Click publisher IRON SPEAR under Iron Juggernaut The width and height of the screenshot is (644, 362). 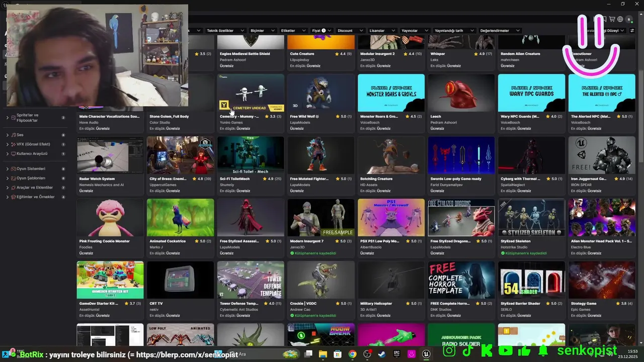coord(581,185)
